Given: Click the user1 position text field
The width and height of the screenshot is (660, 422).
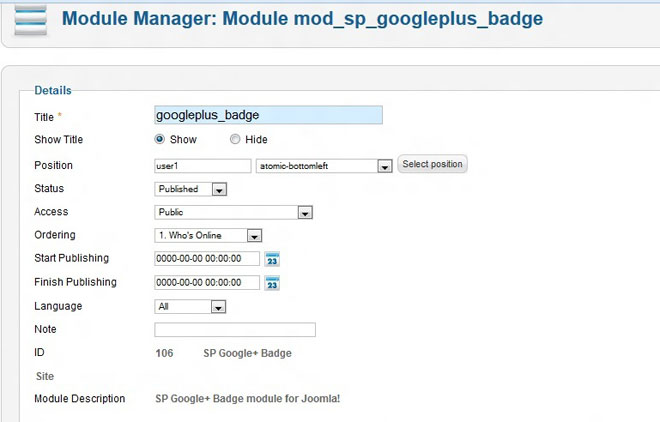Looking at the screenshot, I should click(203, 166).
